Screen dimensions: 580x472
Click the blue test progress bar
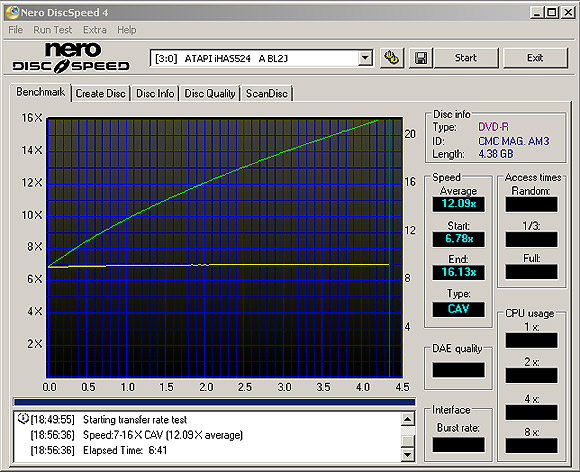pos(214,402)
